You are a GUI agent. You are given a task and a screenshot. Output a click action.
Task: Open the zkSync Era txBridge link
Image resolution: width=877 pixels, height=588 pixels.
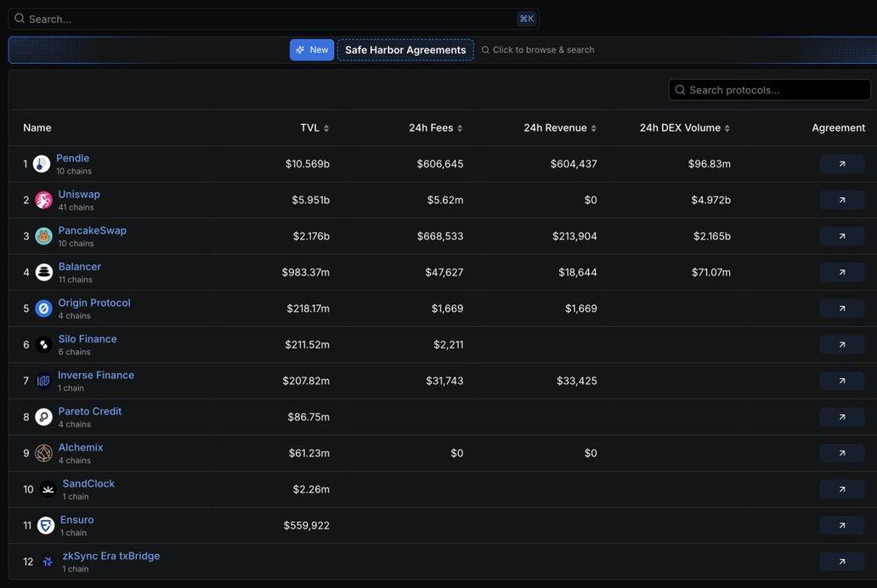click(x=110, y=556)
